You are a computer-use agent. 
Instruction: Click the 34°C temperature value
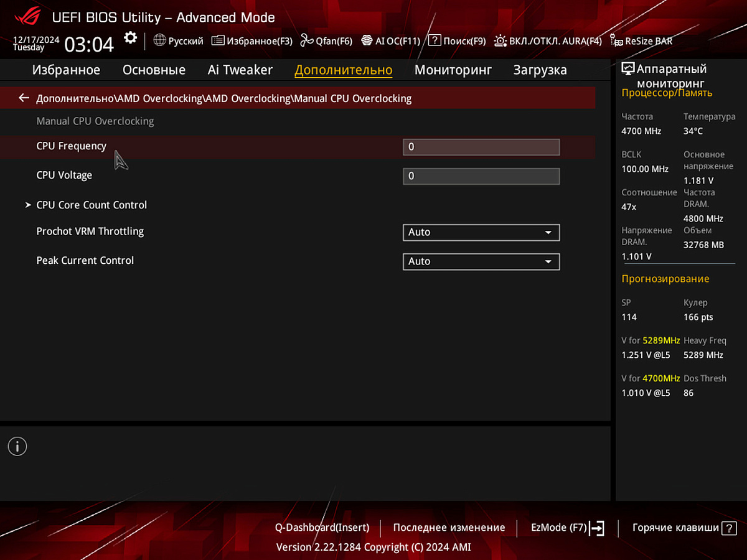click(693, 131)
